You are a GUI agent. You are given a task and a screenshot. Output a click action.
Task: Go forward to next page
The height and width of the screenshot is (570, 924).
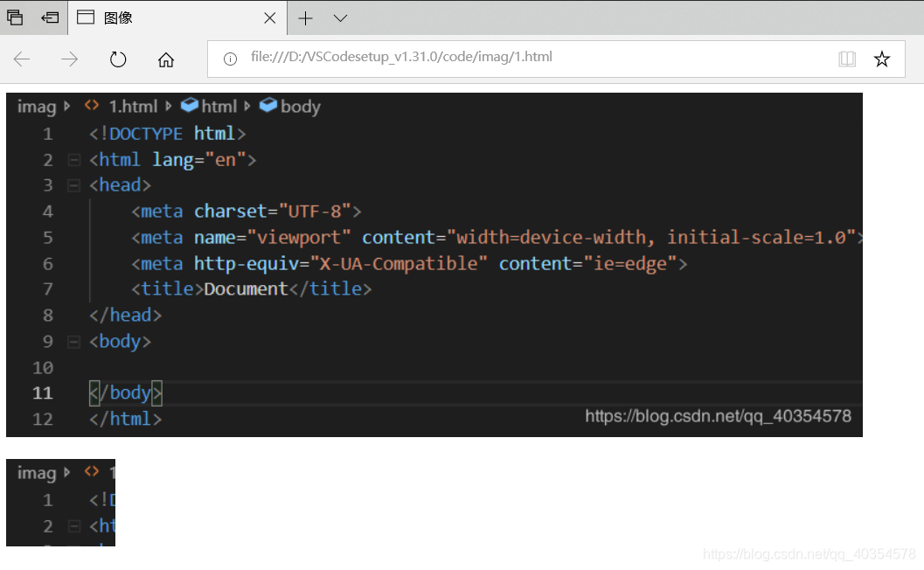pyautogui.click(x=70, y=59)
